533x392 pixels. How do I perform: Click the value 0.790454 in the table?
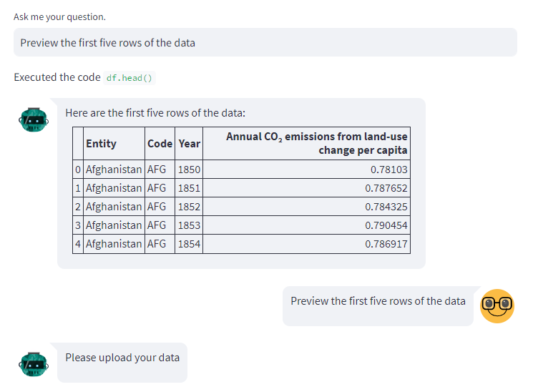386,225
